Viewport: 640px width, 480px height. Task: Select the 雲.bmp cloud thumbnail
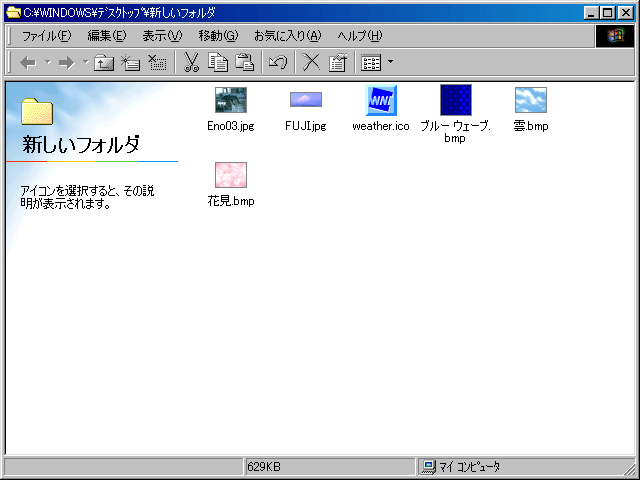(x=531, y=100)
